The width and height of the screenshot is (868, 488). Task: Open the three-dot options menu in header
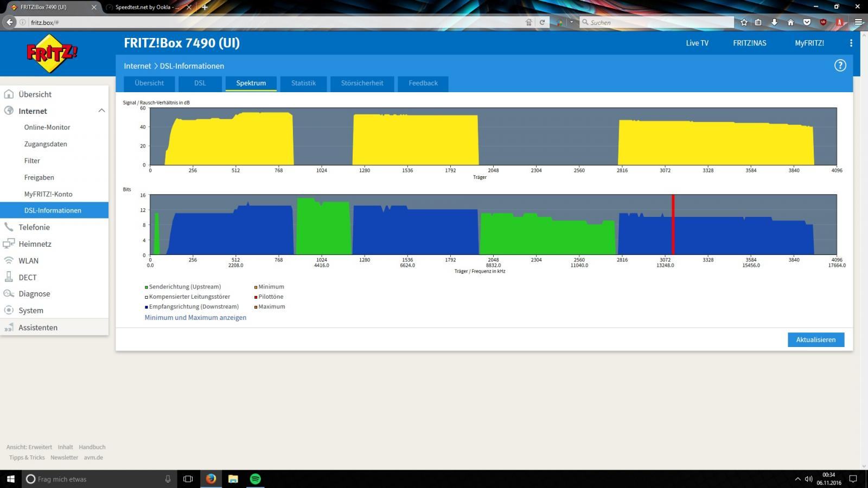coord(851,43)
